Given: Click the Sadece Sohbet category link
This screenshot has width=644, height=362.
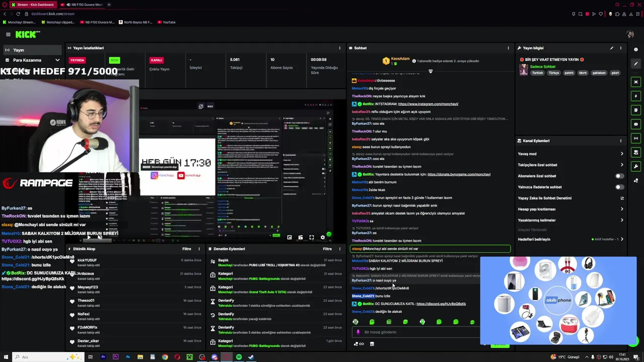Looking at the screenshot, I should (542, 66).
